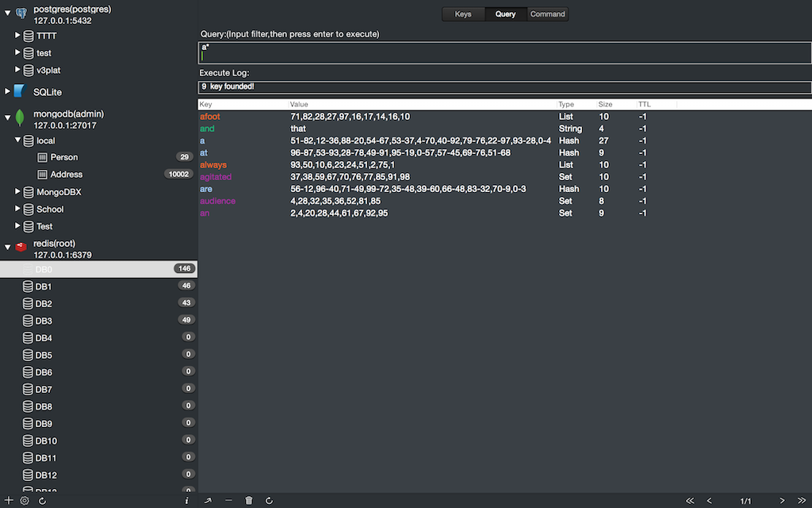Click the Redis root connection icon
The height and width of the screenshot is (508, 812).
[21, 248]
